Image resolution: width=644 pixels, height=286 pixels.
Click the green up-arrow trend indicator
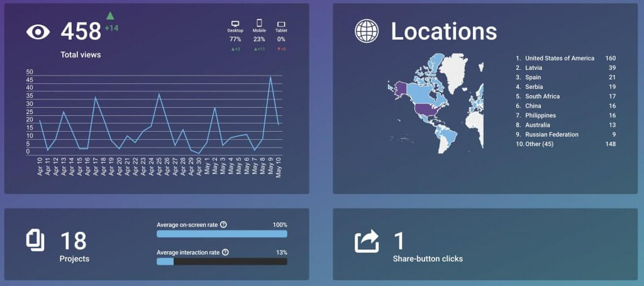click(109, 16)
